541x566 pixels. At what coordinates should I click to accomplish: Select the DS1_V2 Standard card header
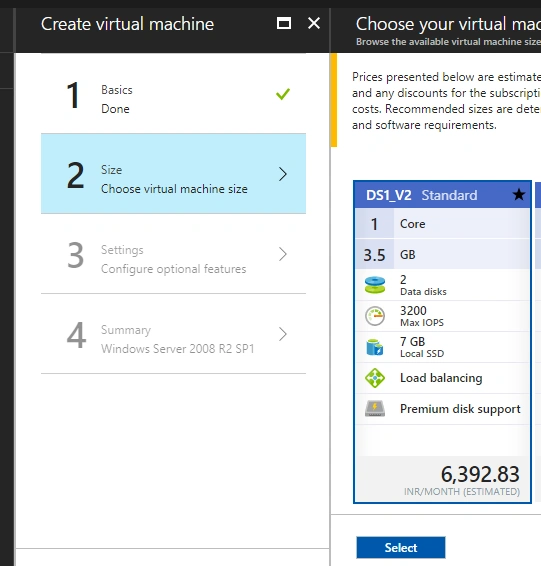(442, 195)
